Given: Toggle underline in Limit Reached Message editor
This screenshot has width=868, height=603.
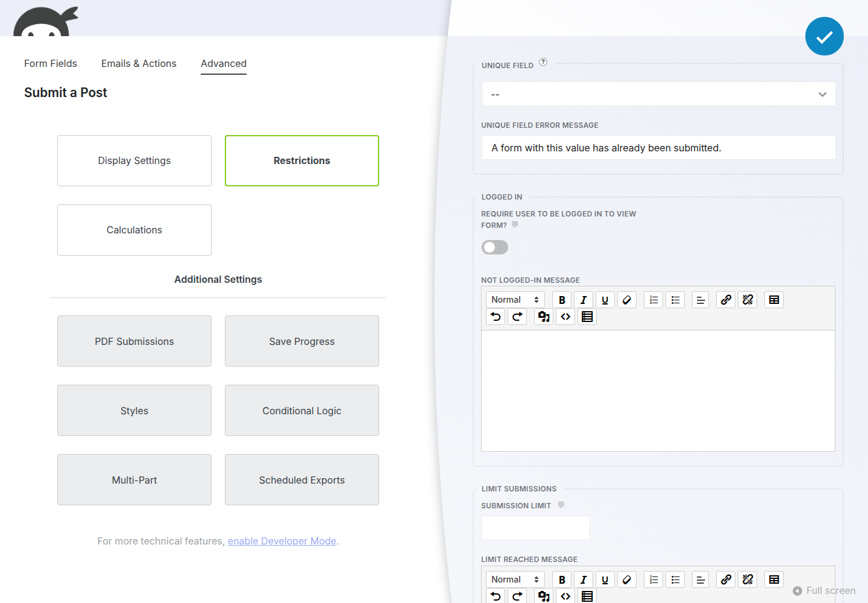Looking at the screenshot, I should tap(605, 579).
